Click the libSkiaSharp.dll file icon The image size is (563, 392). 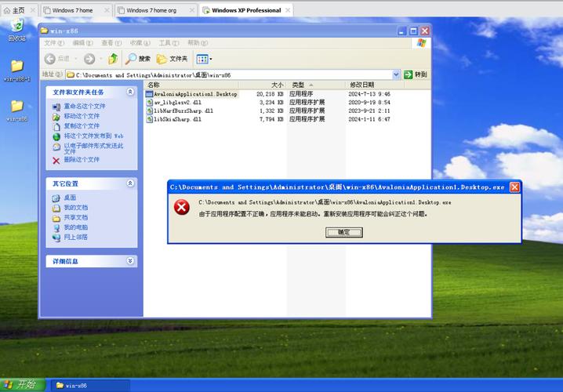149,119
